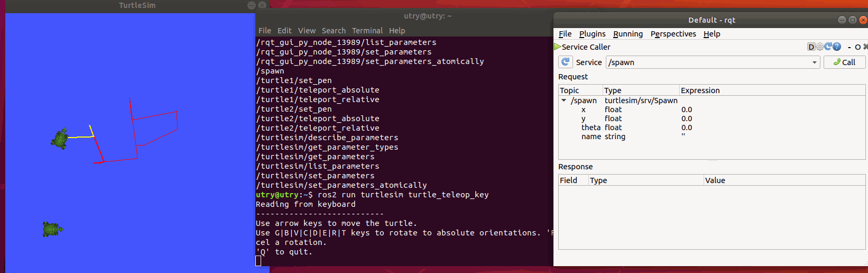868x273 pixels.
Task: Click the /turtlesim/get_parameters line in terminal
Action: (316, 157)
